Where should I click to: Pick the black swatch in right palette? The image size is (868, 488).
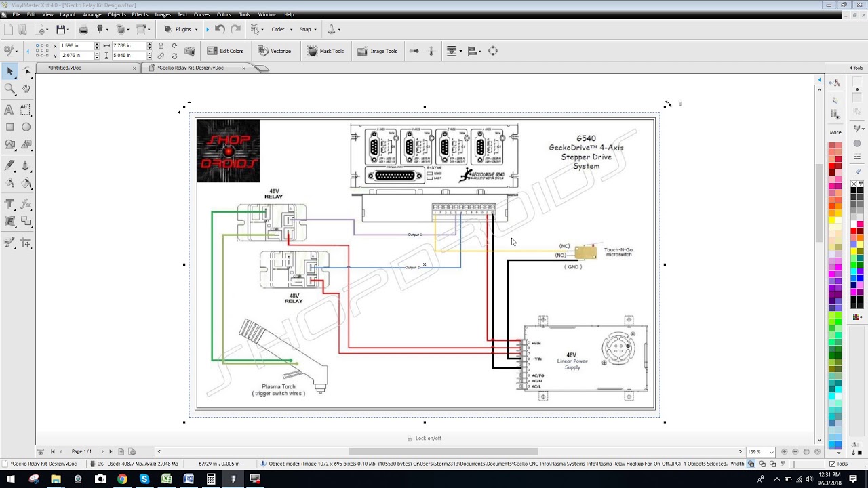click(x=853, y=190)
